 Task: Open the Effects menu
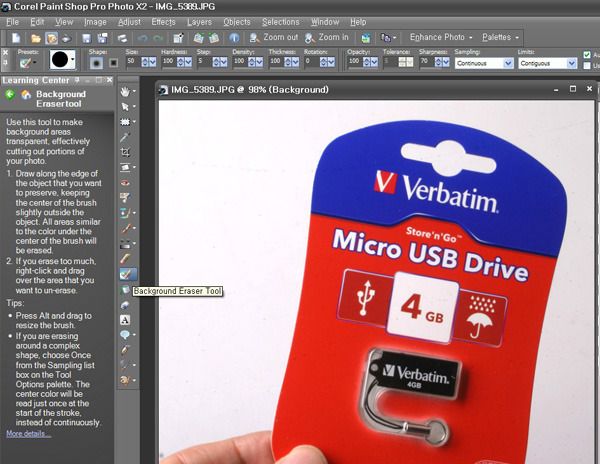pyautogui.click(x=163, y=22)
